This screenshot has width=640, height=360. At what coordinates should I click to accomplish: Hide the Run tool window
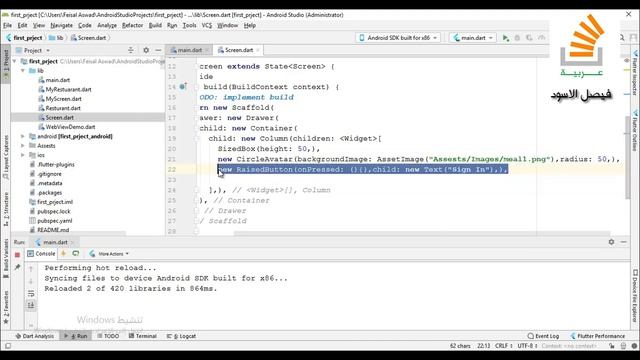[623, 242]
